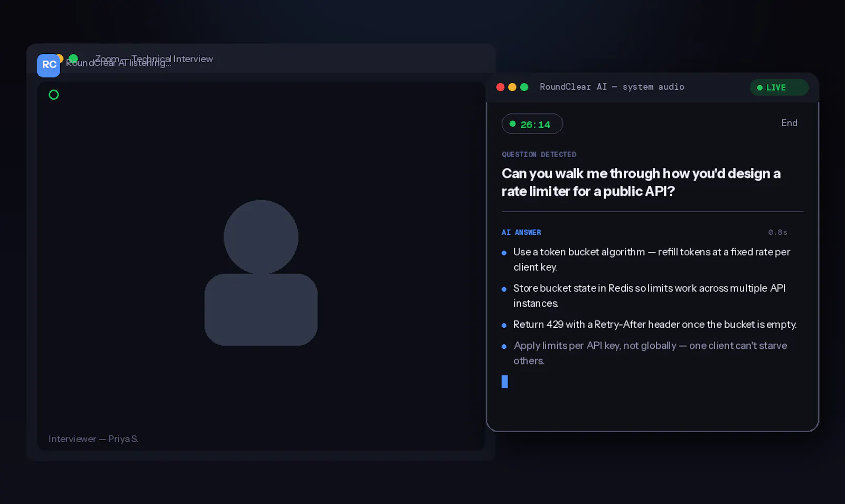Click the green ring indicator in Zoom window

[54, 95]
